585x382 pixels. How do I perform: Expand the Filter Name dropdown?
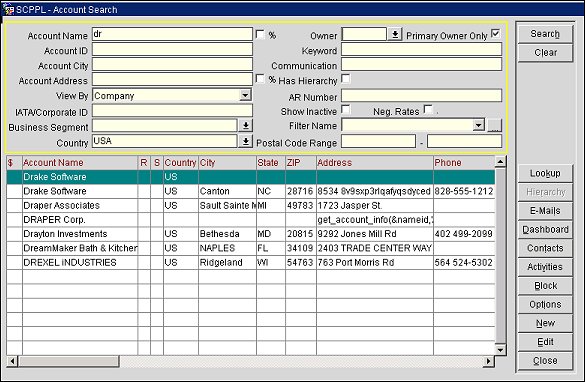(479, 125)
